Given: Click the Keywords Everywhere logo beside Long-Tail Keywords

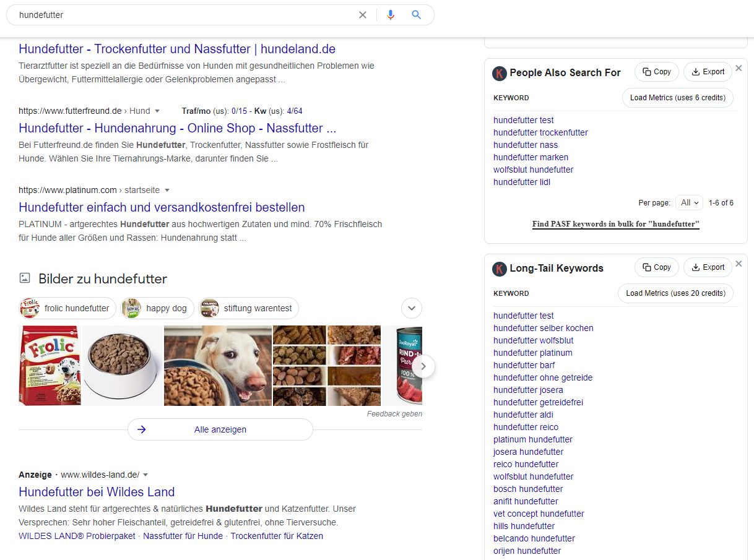Looking at the screenshot, I should pyautogui.click(x=500, y=269).
